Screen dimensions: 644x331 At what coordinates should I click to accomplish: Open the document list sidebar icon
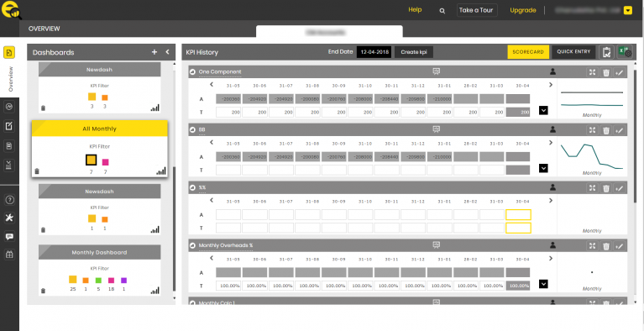coord(9,145)
